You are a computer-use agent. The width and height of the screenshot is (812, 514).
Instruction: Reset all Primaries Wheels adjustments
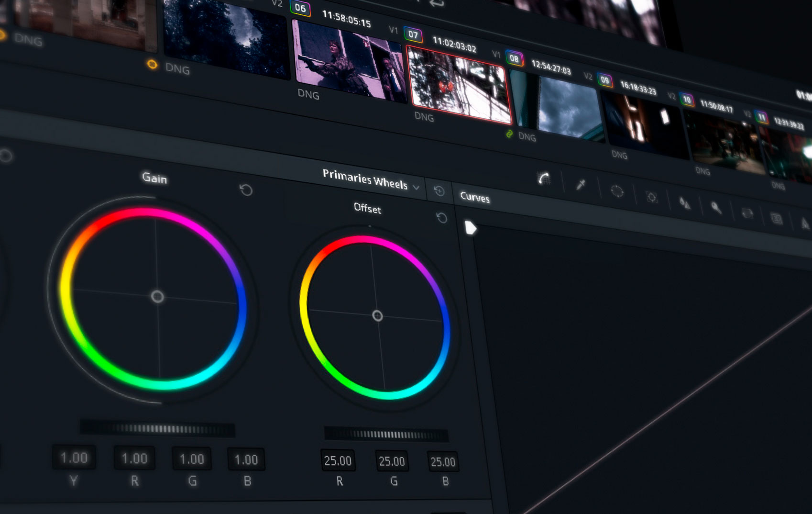coord(439,191)
